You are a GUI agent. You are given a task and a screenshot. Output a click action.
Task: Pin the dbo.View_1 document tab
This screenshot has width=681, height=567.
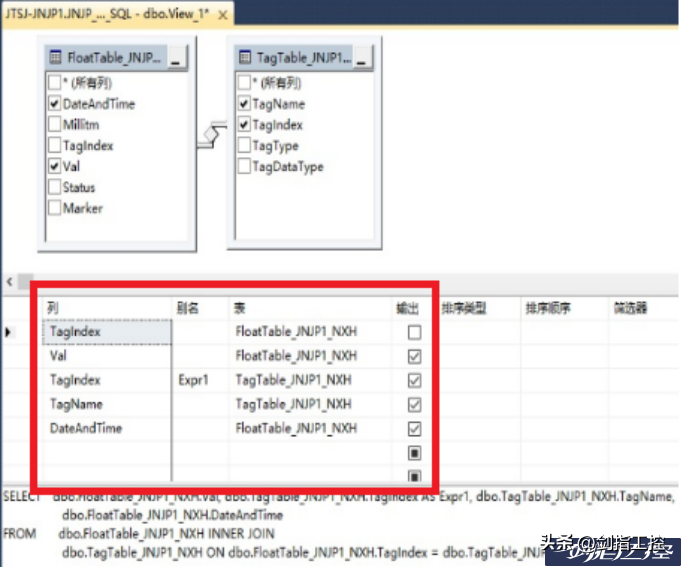[x=208, y=16]
